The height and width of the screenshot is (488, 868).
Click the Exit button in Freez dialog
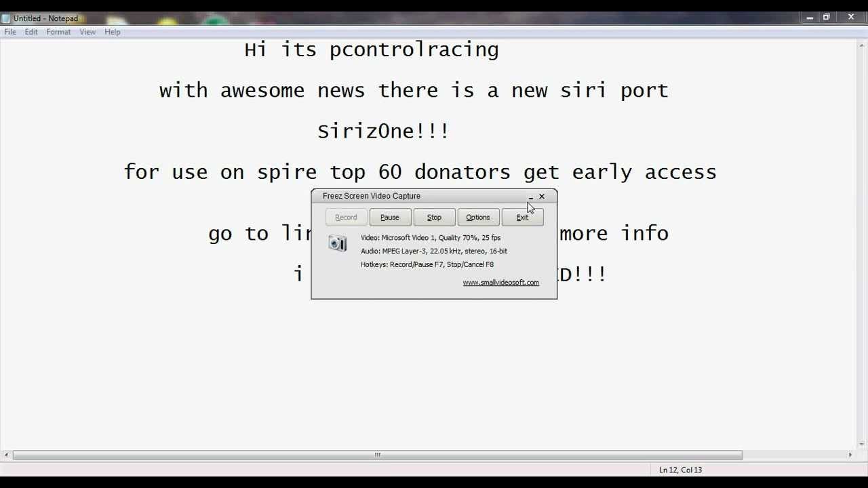click(x=522, y=218)
